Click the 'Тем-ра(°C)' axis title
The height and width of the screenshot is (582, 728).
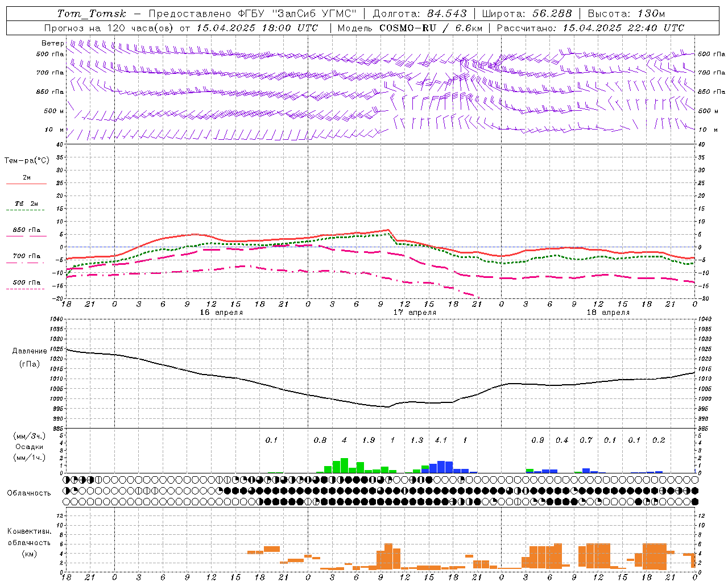[x=27, y=161]
